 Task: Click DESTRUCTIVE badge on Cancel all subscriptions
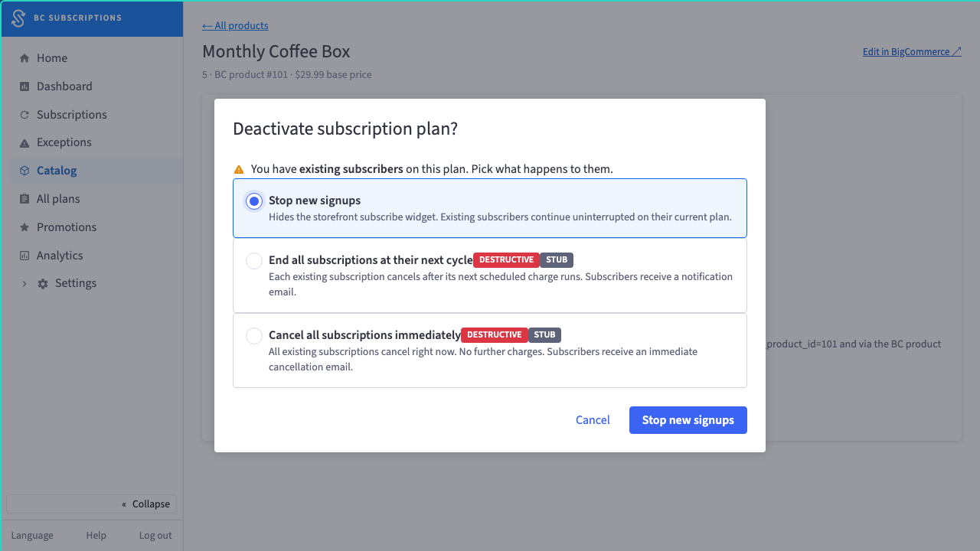point(495,335)
